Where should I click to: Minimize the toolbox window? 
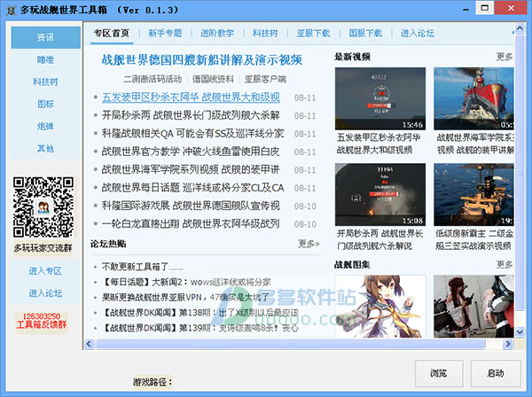tap(465, 9)
